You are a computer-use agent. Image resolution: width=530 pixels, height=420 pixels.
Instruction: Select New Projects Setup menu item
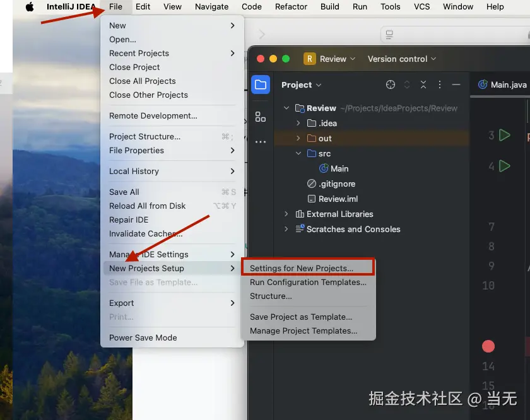(x=172, y=268)
